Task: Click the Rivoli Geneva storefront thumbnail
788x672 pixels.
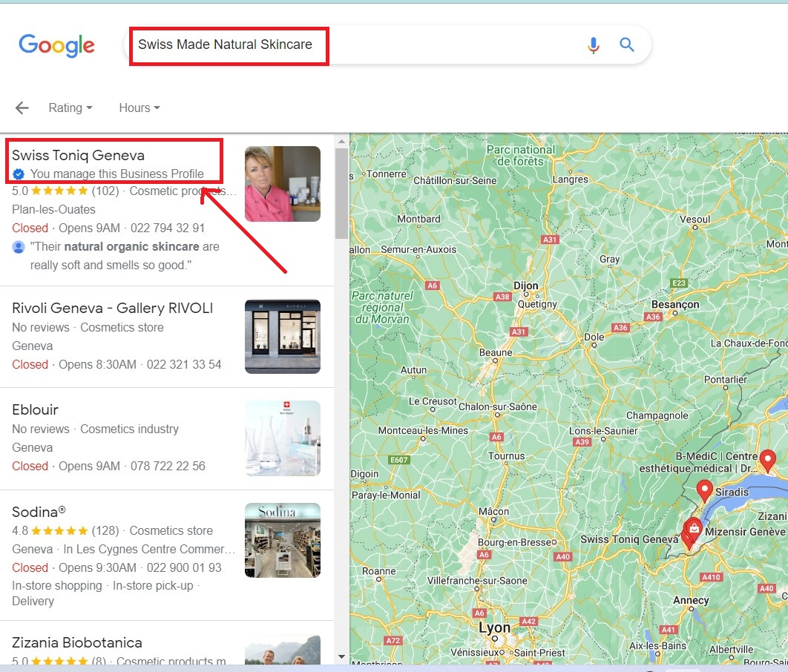Action: (283, 337)
